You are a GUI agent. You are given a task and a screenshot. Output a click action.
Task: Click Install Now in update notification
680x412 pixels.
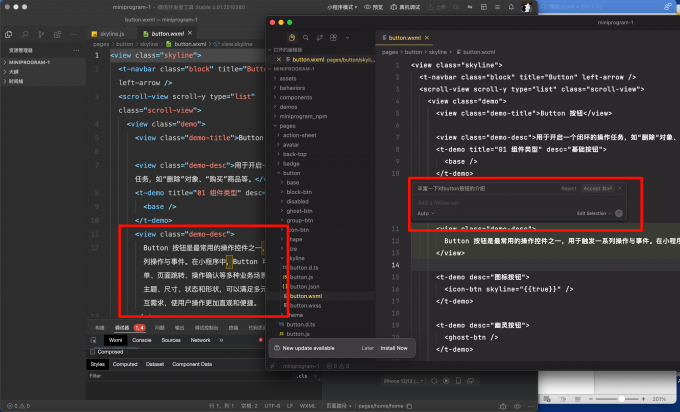click(394, 348)
